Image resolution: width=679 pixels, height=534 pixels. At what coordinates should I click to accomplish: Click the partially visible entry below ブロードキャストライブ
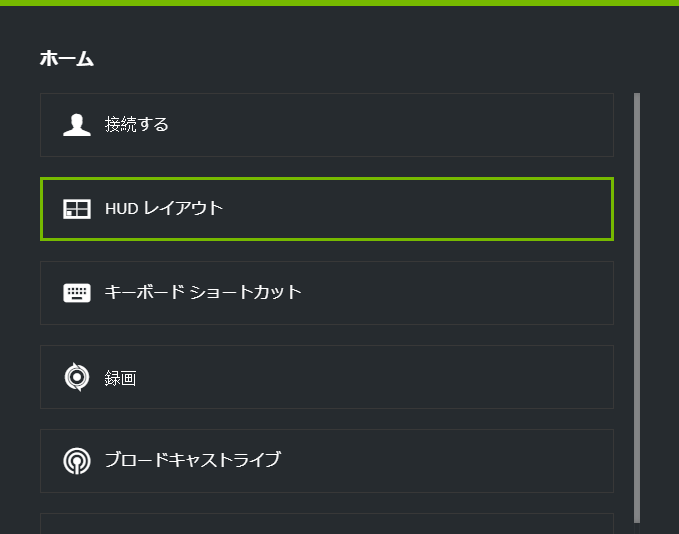pyautogui.click(x=326, y=524)
